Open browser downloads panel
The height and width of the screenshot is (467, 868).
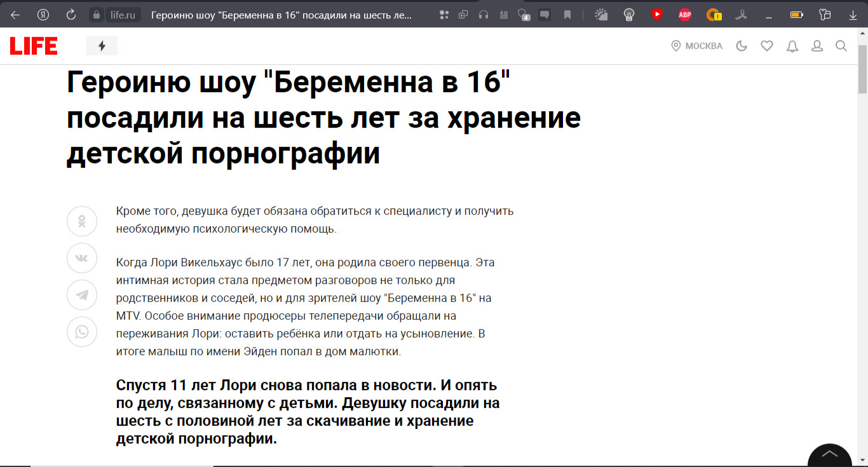[x=853, y=15]
